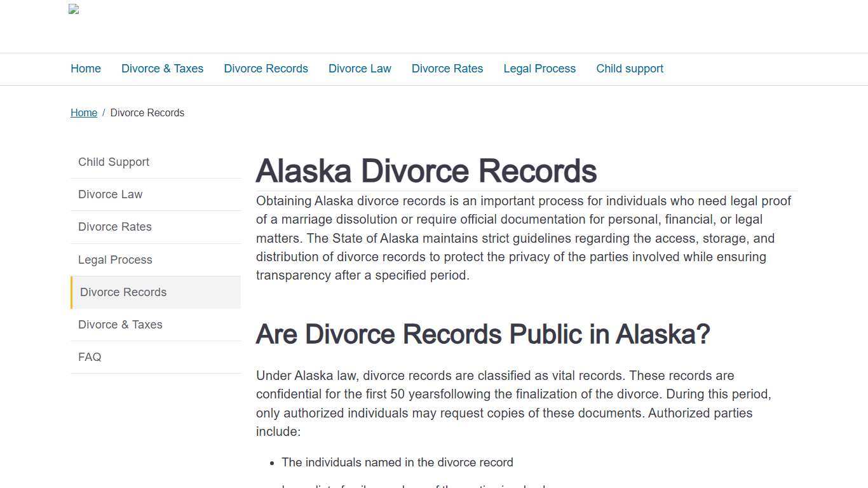Screen dimensions: 868x488
Task: Open Child Support from the sidebar
Action: tap(113, 162)
